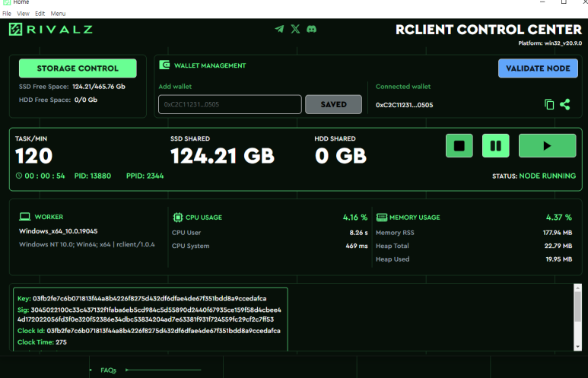Open the FAQs link

coord(108,370)
